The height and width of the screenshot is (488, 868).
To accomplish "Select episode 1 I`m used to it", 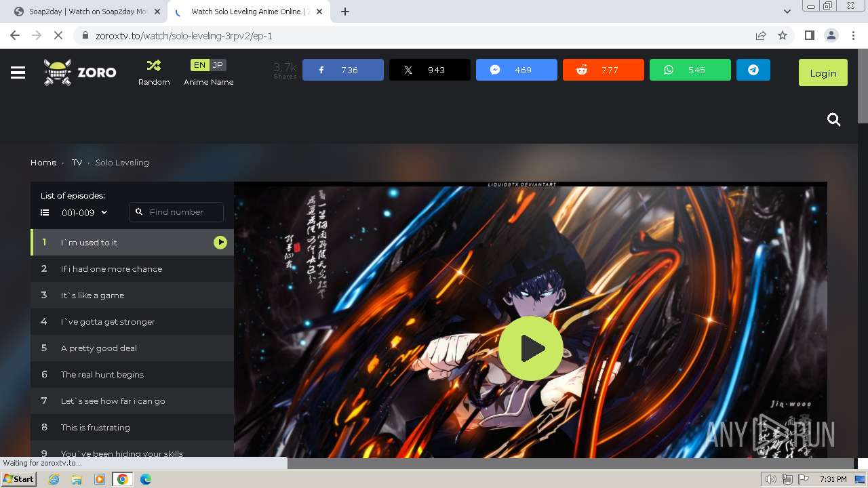I will click(x=132, y=243).
